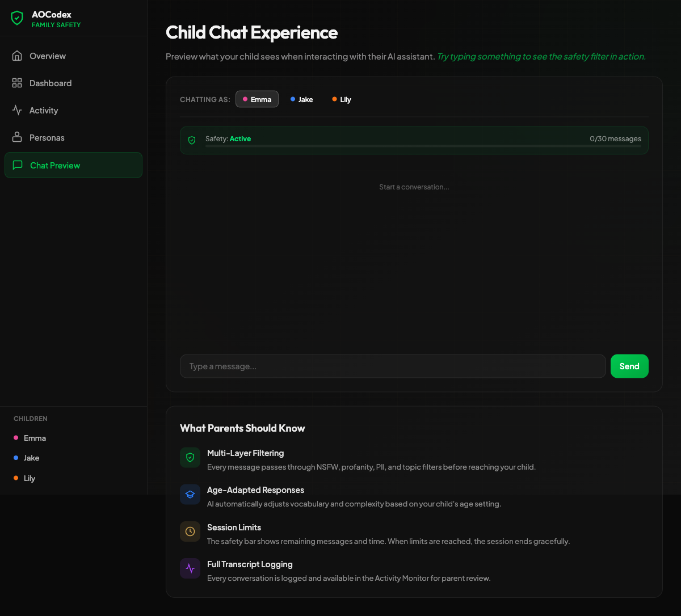Click the Activity pulse icon in sidebar
Image resolution: width=681 pixels, height=616 pixels.
tap(17, 110)
